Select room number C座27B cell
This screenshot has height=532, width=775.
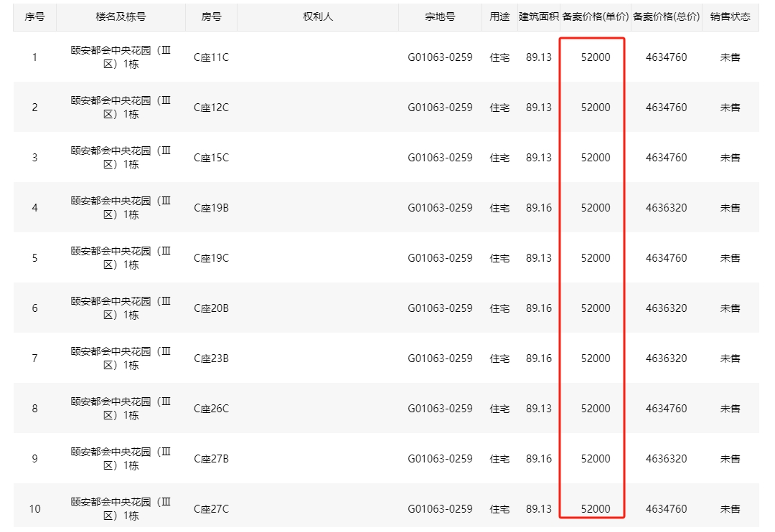211,459
